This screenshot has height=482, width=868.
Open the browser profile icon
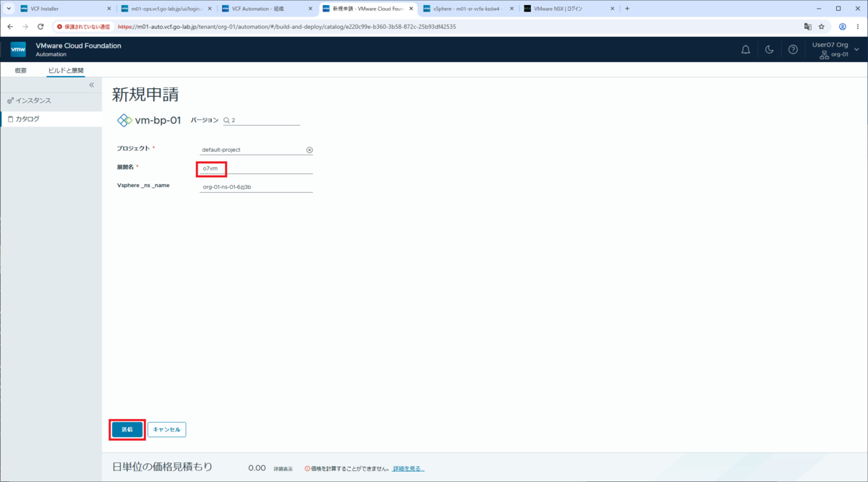(x=842, y=26)
